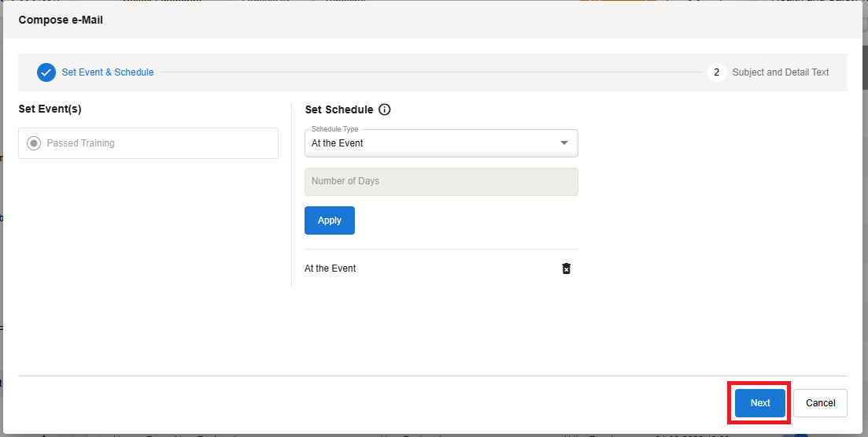Select the Passed Training radio button
This screenshot has height=437, width=868.
(34, 143)
